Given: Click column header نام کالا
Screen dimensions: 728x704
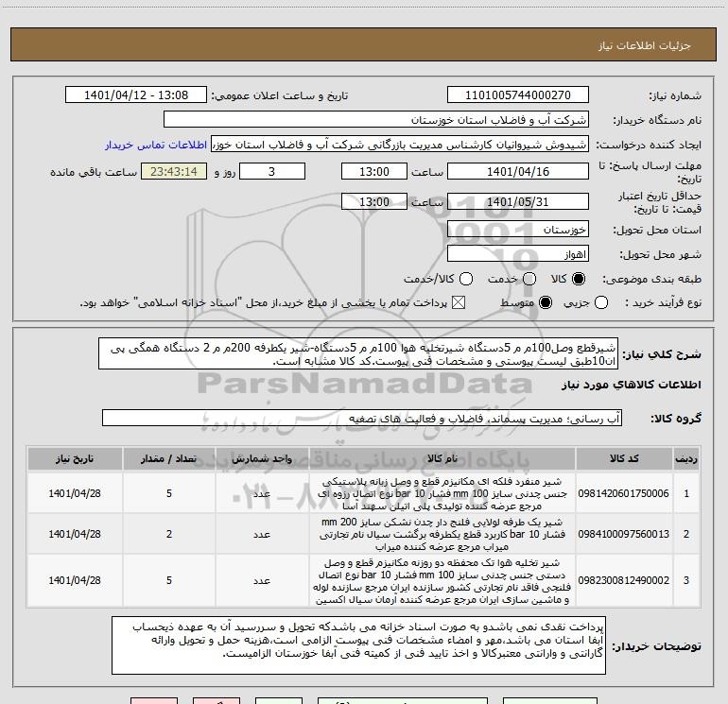Looking at the screenshot, I should [x=442, y=458].
